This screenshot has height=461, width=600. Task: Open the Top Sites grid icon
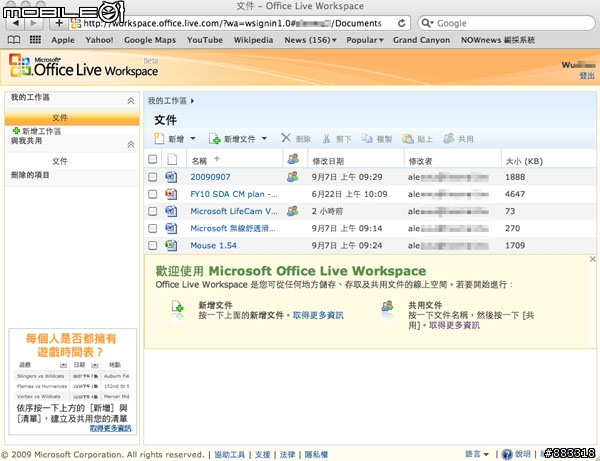[35, 39]
